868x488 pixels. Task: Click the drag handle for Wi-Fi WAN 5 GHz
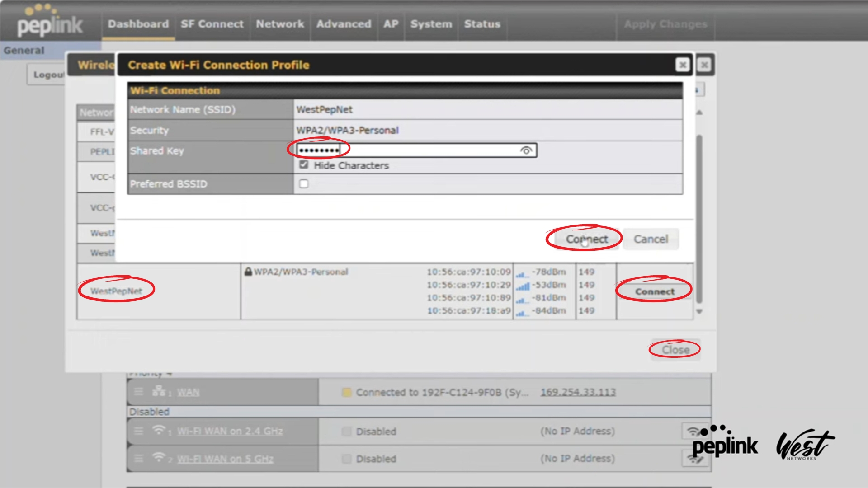(139, 459)
